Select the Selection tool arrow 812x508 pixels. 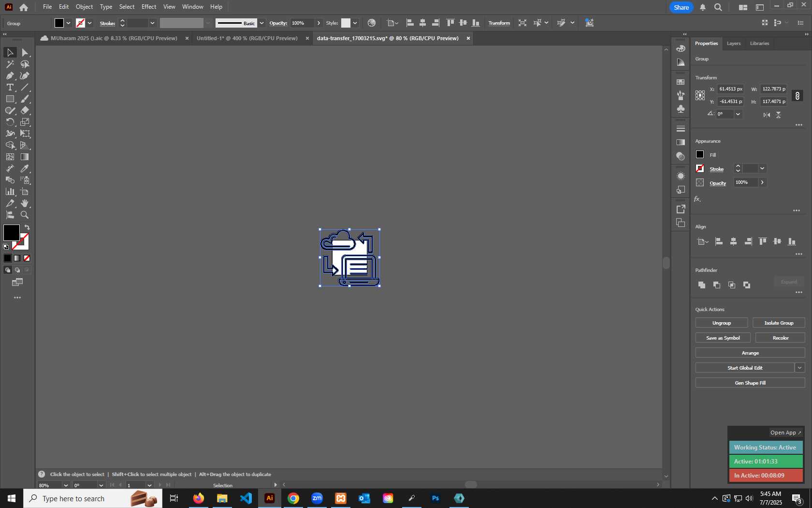point(10,52)
